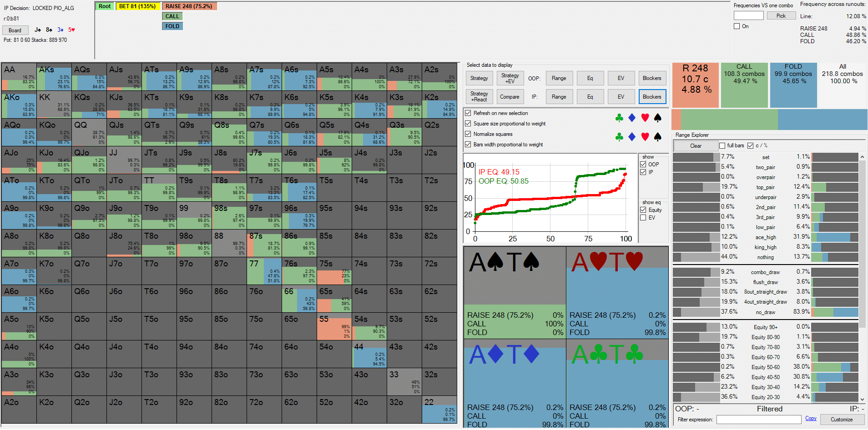Disable Refresh on new selection checkbox

pyautogui.click(x=468, y=113)
